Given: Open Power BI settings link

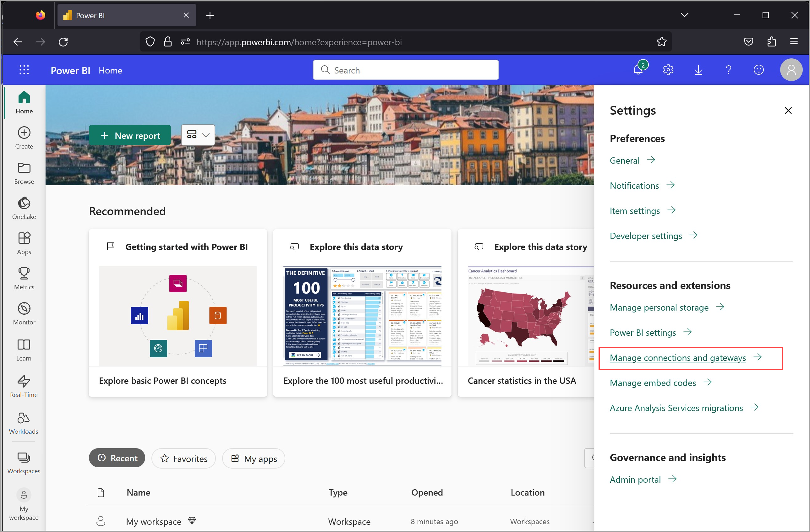Looking at the screenshot, I should pos(651,333).
